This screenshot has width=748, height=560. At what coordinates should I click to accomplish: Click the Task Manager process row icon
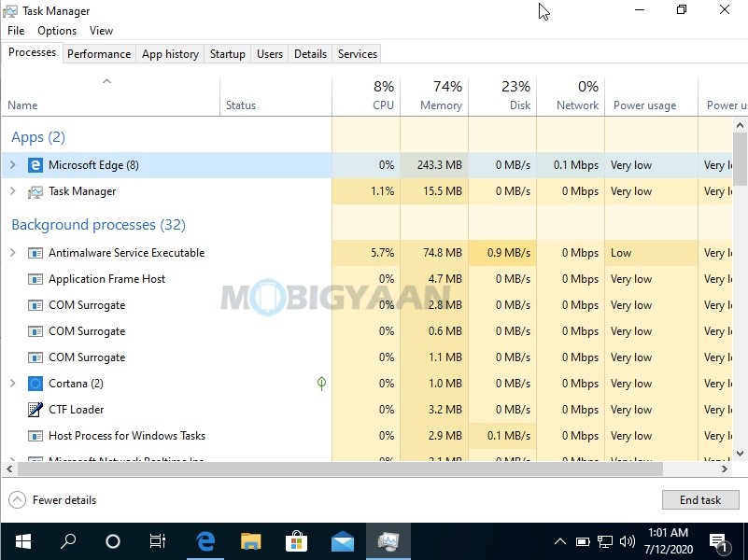(35, 191)
